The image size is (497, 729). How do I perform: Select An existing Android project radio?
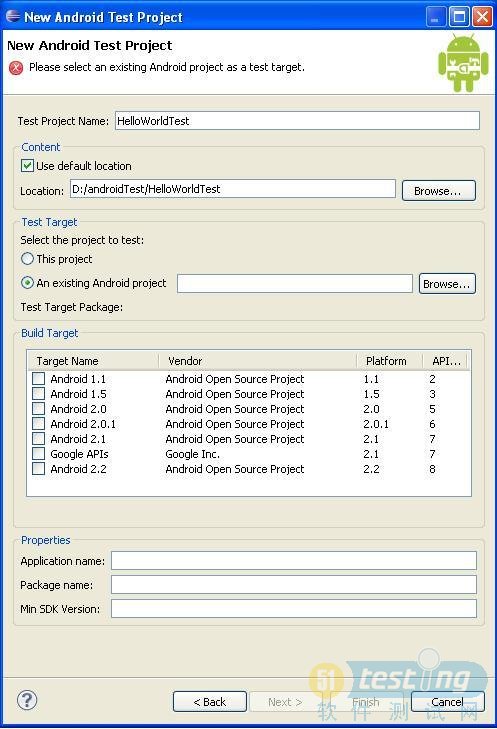click(x=27, y=283)
